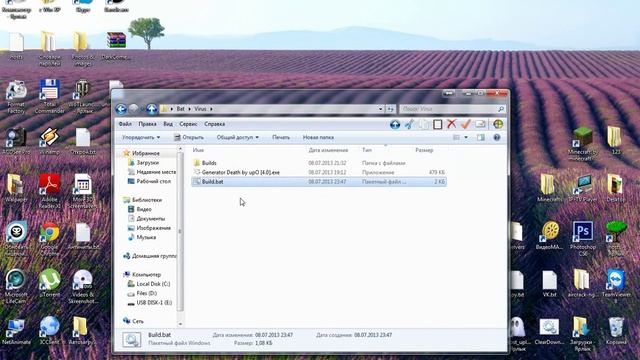
Task: Open the Справка menu
Action: (215, 124)
